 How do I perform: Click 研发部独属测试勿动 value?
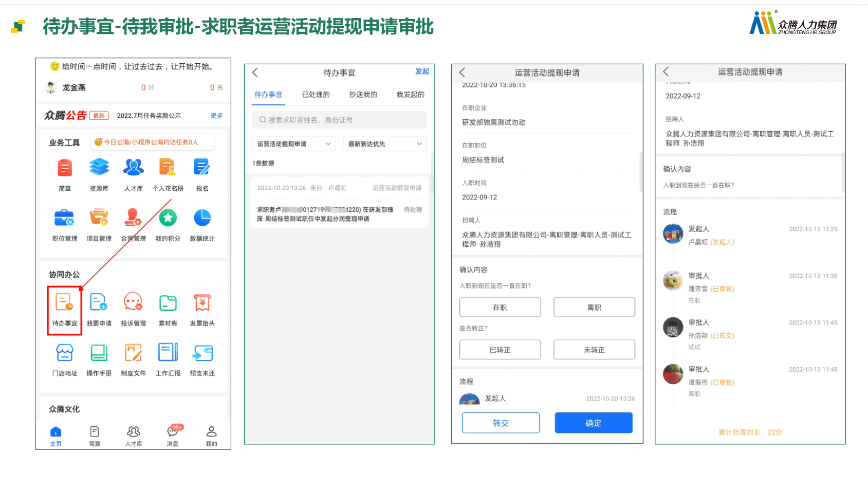coord(493,122)
